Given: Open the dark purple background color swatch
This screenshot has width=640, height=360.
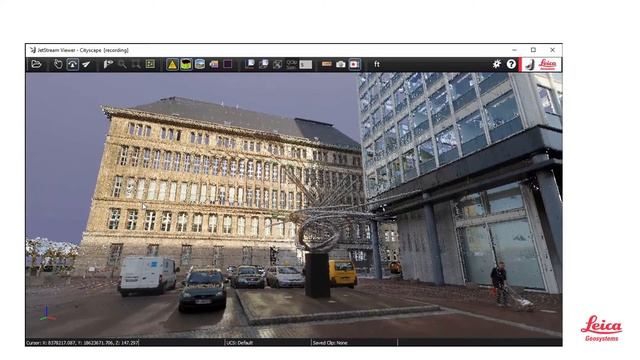Looking at the screenshot, I should pos(228,64).
